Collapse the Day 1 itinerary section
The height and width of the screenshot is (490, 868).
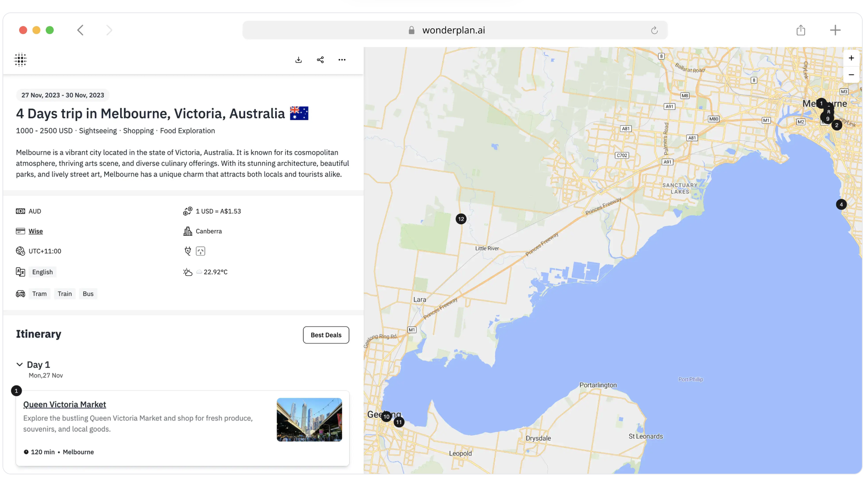pyautogui.click(x=20, y=364)
